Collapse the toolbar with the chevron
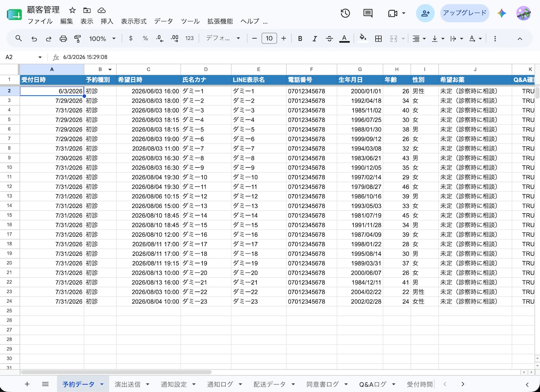Screen dimensions: 540x392 [520, 38]
